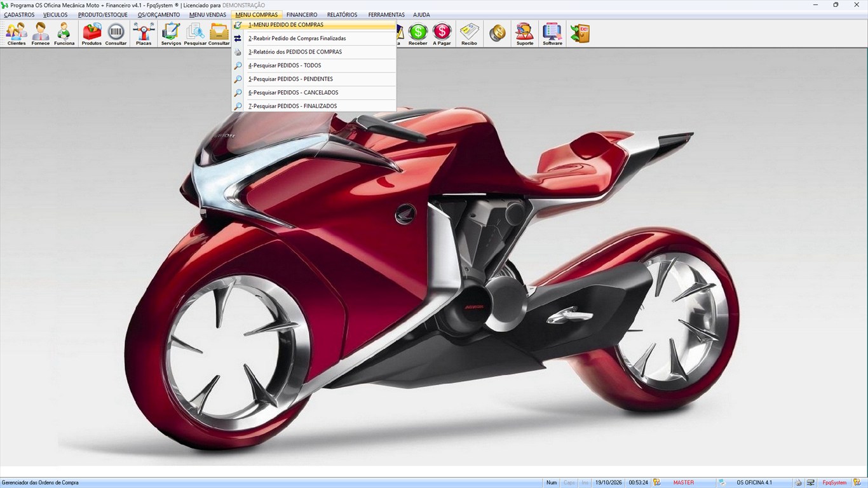Image resolution: width=868 pixels, height=488 pixels.
Task: Open the Recibo receipt icon
Action: [469, 34]
